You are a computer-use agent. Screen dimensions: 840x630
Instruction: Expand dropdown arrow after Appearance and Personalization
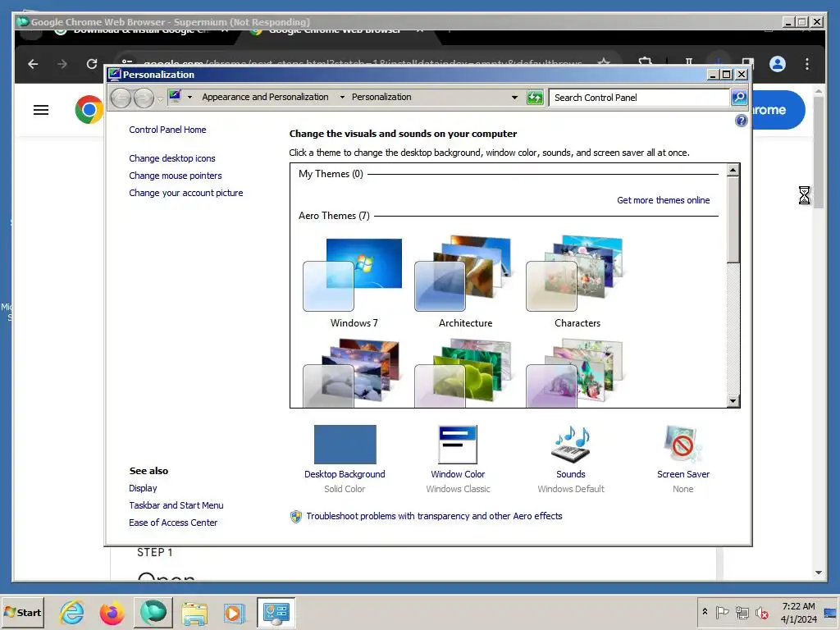pos(342,97)
